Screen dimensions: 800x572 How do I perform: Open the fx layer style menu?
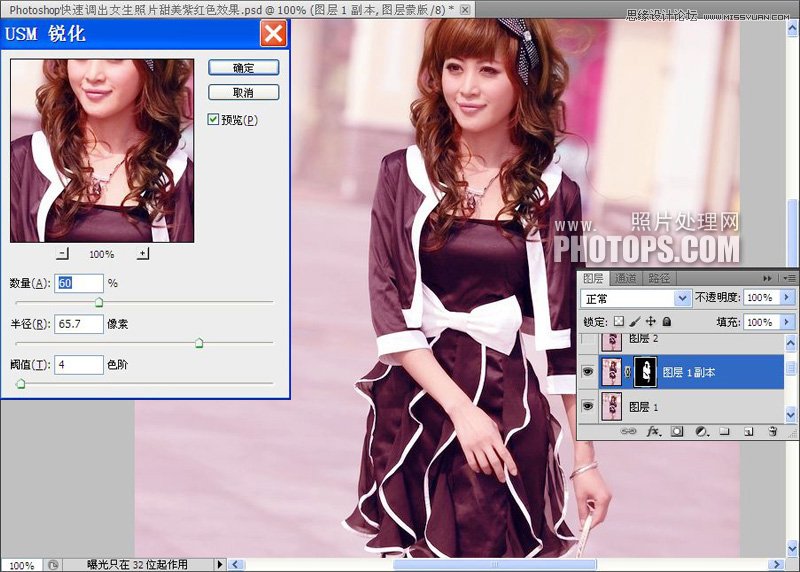point(653,432)
